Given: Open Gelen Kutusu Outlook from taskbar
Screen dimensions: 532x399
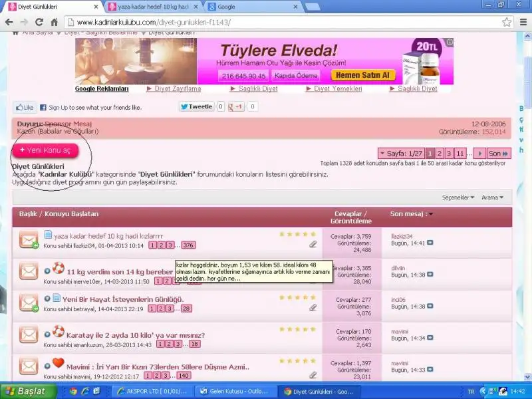Looking at the screenshot, I should tap(235, 391).
